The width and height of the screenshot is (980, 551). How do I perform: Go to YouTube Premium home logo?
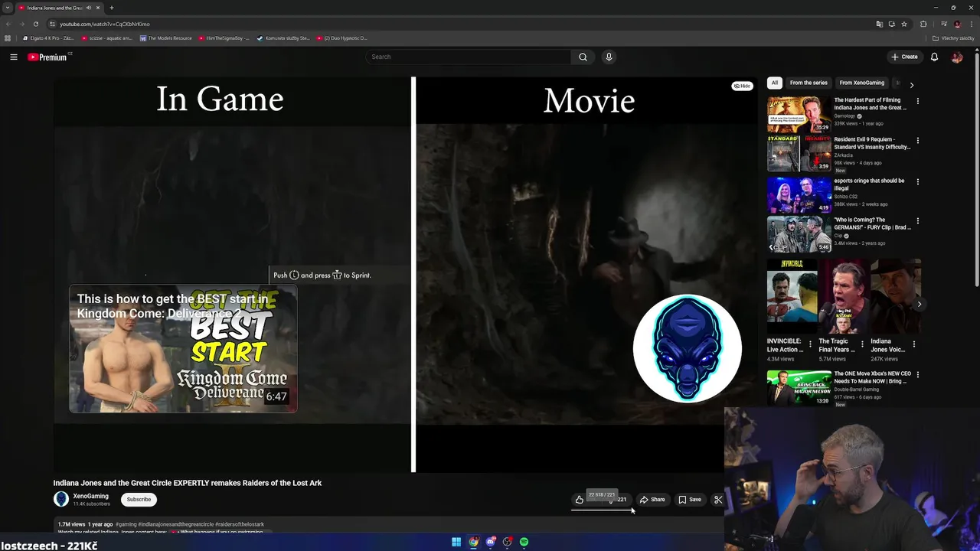tap(48, 57)
